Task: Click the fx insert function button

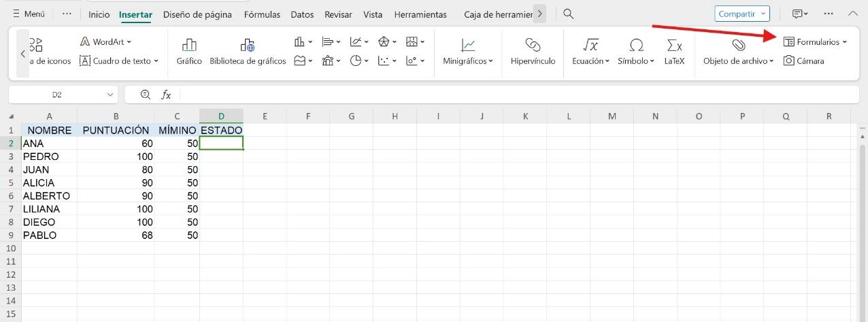Action: (166, 95)
